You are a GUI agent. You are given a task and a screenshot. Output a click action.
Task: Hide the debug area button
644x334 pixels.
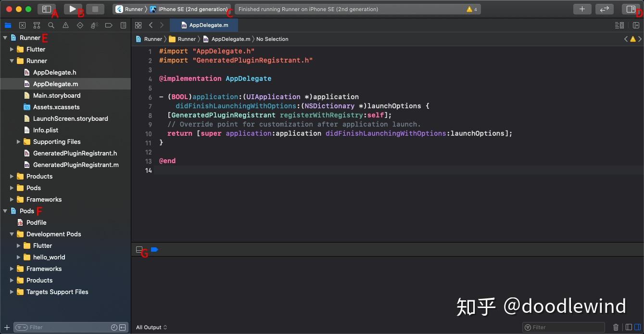(139, 249)
